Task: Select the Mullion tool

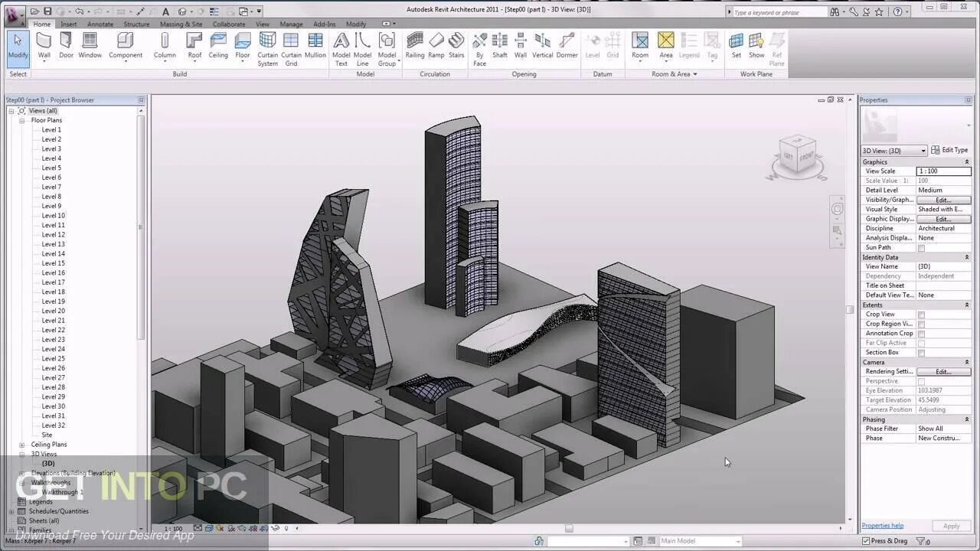Action: [x=315, y=46]
